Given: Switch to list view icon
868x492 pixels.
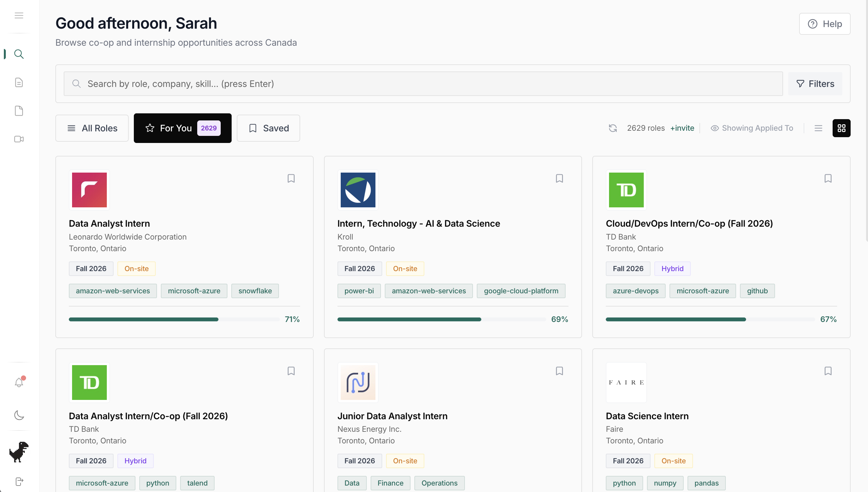Looking at the screenshot, I should click(818, 128).
